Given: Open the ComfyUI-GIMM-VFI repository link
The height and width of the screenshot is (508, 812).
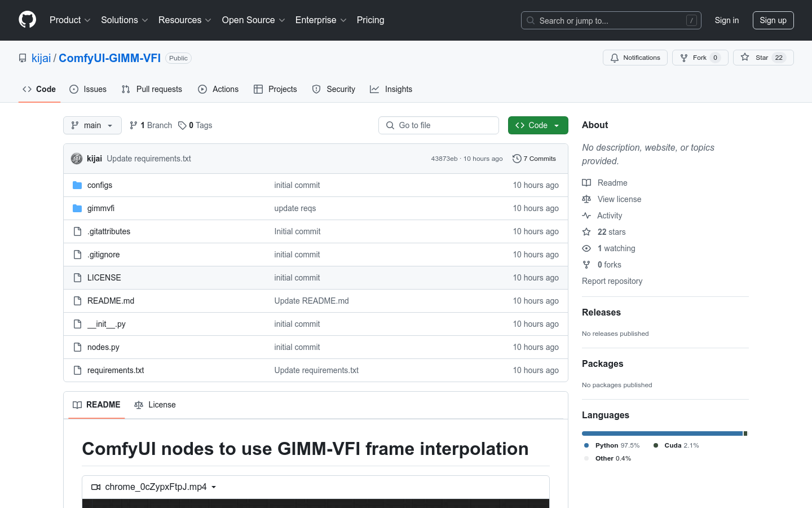Looking at the screenshot, I should [109, 58].
